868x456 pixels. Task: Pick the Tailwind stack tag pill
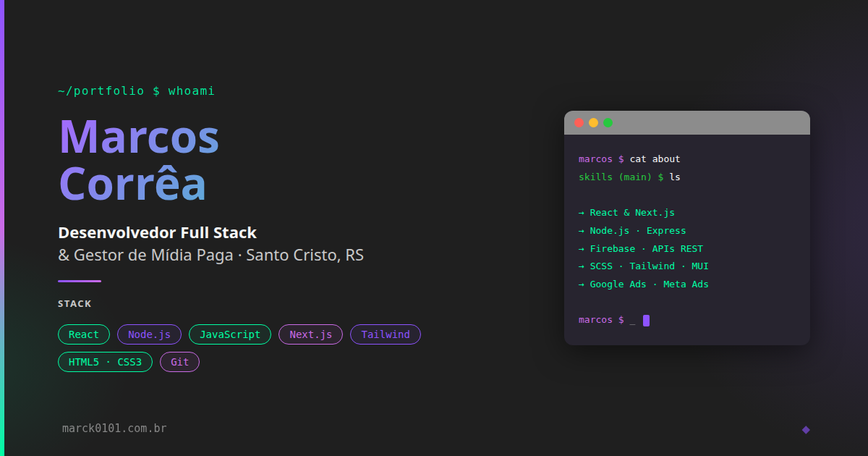pyautogui.click(x=386, y=334)
